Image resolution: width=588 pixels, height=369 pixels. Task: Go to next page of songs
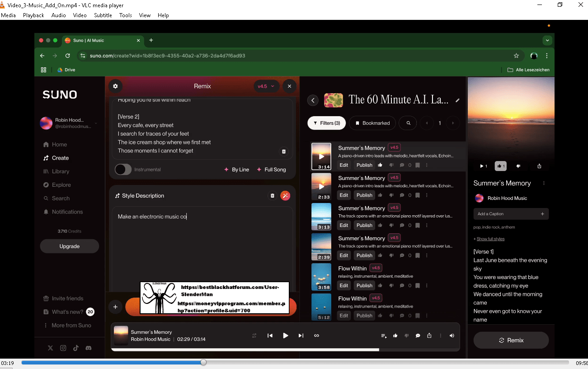tap(453, 123)
